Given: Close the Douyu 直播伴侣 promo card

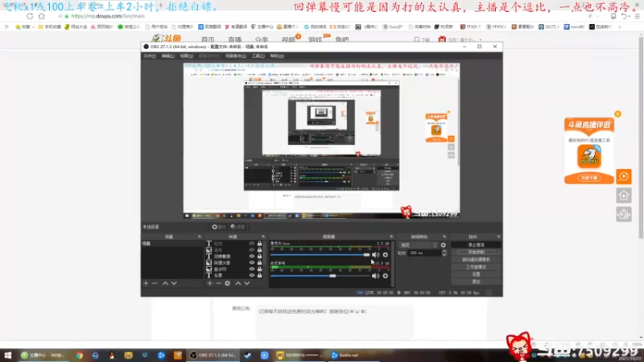Looking at the screenshot, I should (617, 113).
